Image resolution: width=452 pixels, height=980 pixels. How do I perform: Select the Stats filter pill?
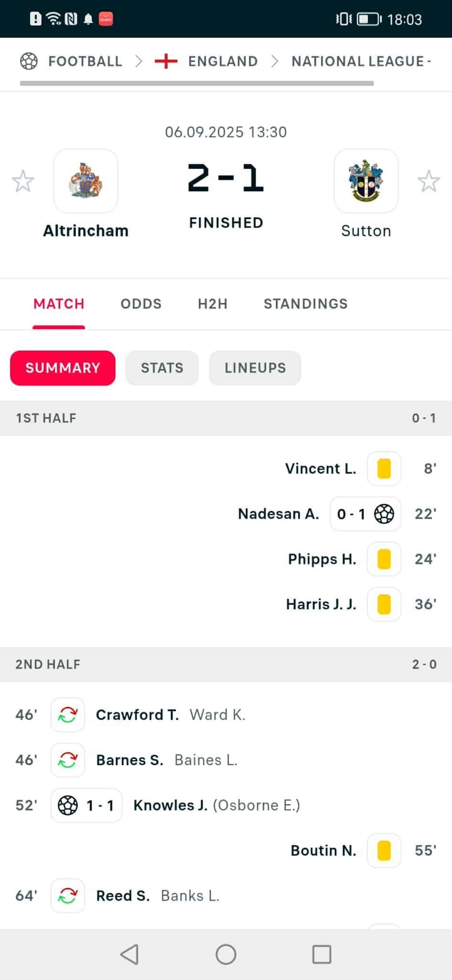pyautogui.click(x=162, y=368)
